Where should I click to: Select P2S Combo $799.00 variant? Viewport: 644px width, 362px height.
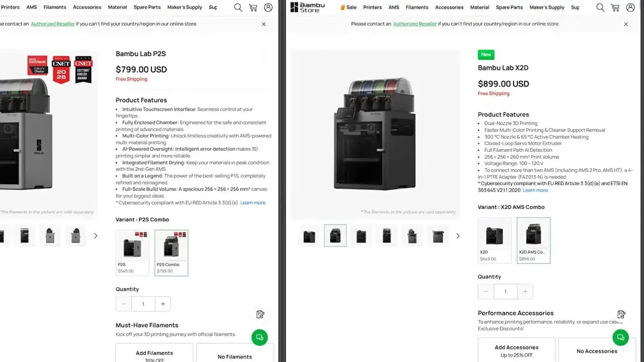pyautogui.click(x=171, y=253)
